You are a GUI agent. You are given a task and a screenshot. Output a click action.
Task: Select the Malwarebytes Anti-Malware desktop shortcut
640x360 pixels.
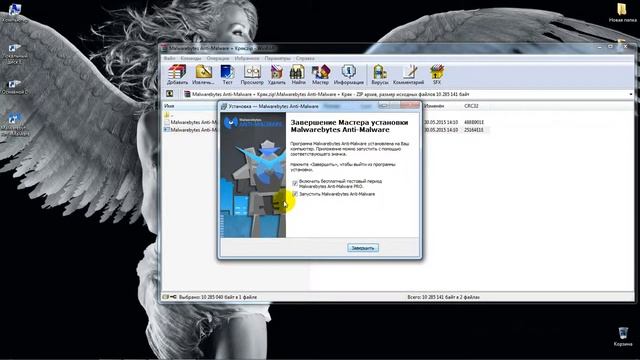15,124
